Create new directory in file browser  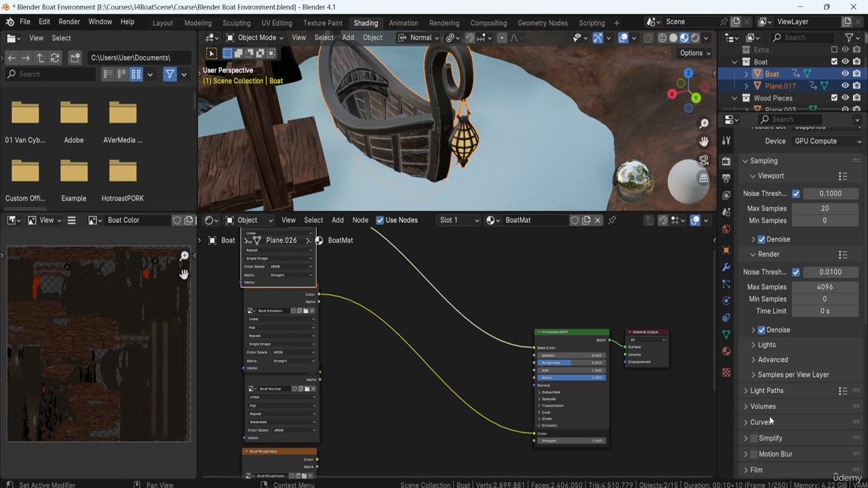pos(75,58)
